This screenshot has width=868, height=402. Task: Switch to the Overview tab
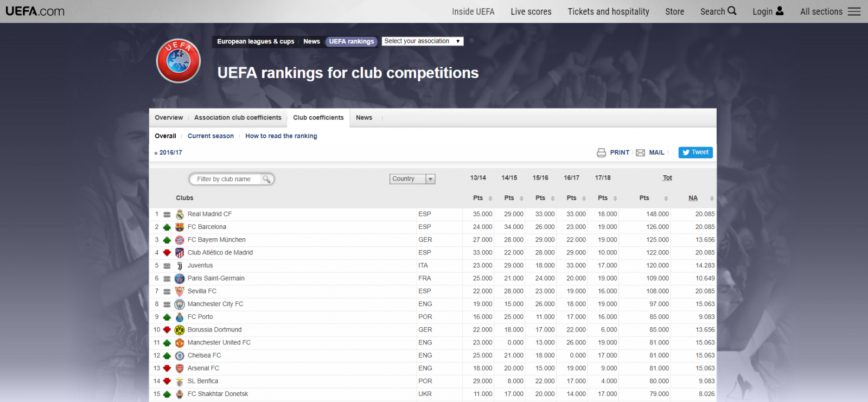pyautogui.click(x=169, y=118)
